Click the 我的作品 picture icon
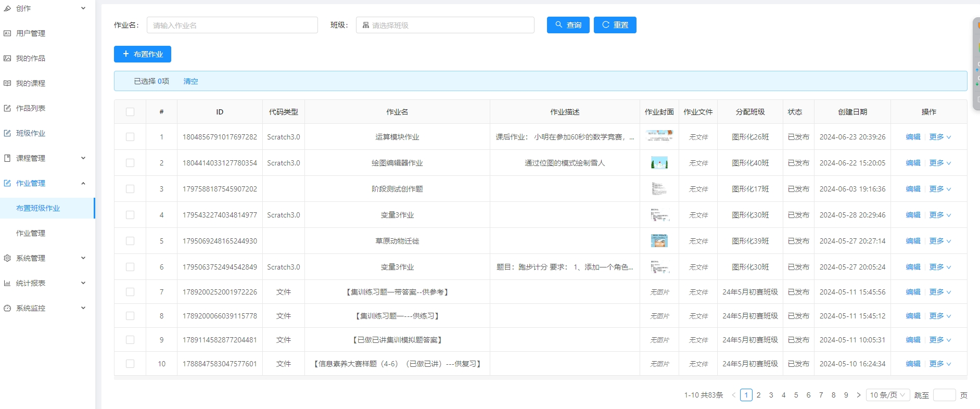 click(x=7, y=58)
